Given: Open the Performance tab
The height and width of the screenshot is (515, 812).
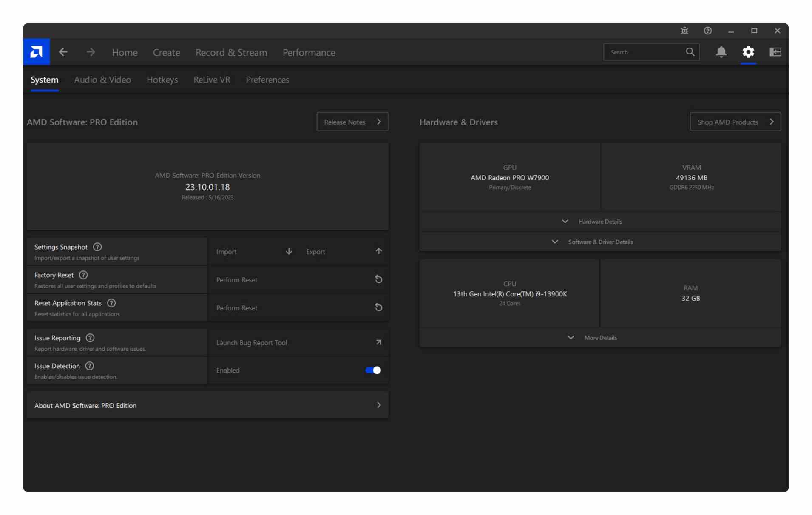Looking at the screenshot, I should 309,52.
